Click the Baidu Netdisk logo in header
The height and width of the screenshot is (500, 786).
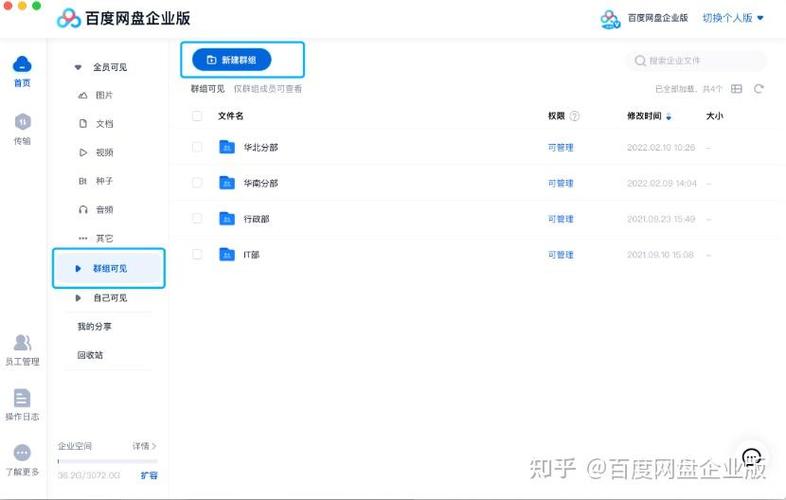coord(69,19)
